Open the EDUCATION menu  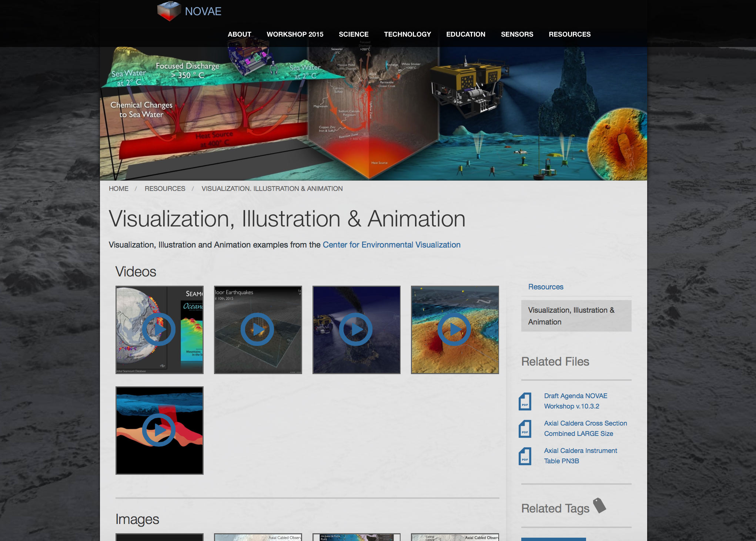[x=465, y=34]
